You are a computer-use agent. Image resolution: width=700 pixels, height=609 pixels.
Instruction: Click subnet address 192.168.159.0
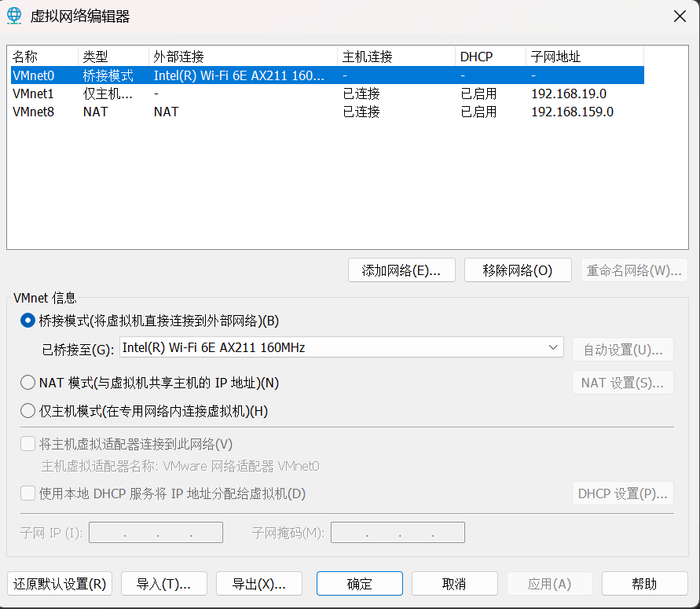pyautogui.click(x=572, y=111)
